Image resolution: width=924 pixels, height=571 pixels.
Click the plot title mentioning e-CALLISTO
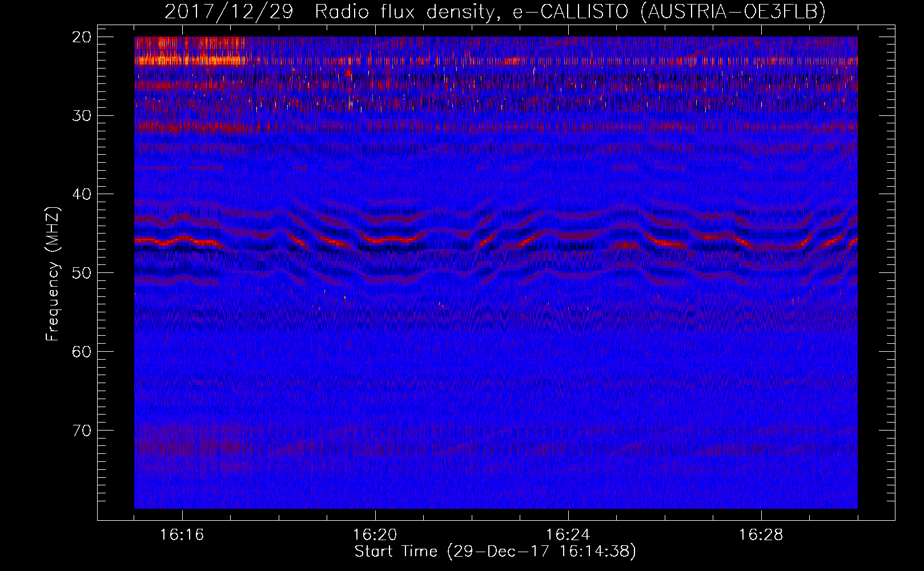[x=495, y=11]
